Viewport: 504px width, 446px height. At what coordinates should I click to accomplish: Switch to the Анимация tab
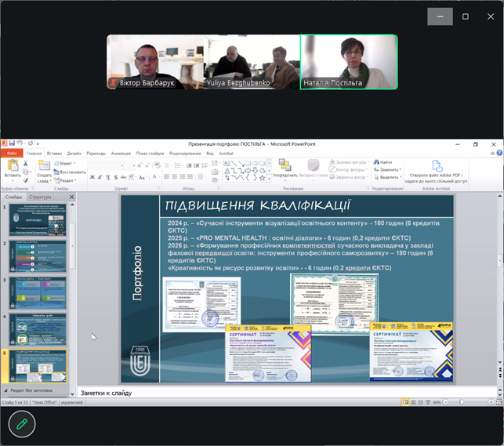click(x=121, y=154)
